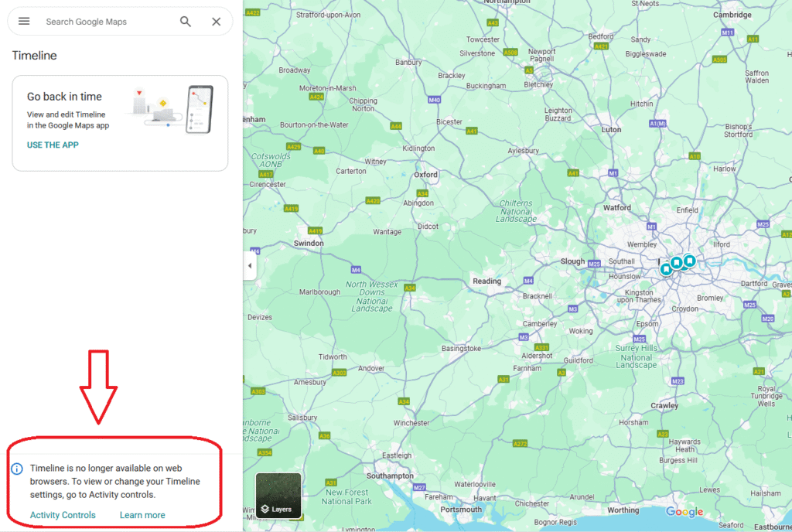This screenshot has height=532, width=792.
Task: Click the Winchester label on map
Action: point(411,423)
